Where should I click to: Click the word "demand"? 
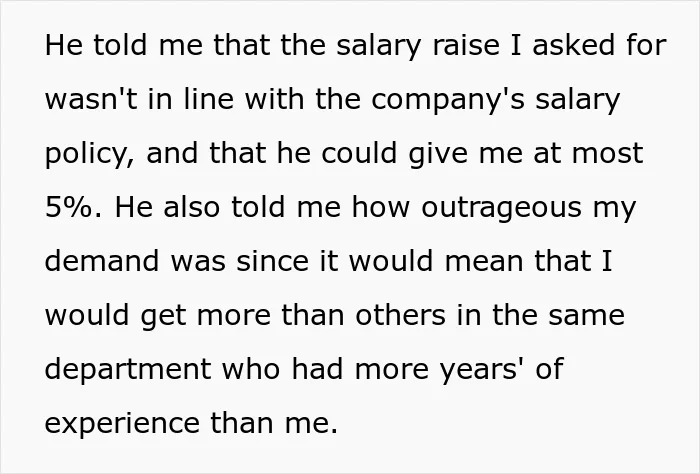[x=102, y=262]
